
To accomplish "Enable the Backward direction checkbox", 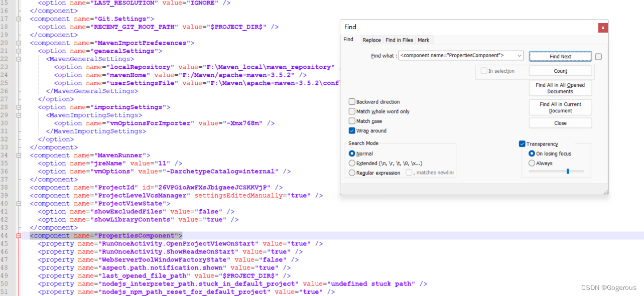I will coord(352,101).
